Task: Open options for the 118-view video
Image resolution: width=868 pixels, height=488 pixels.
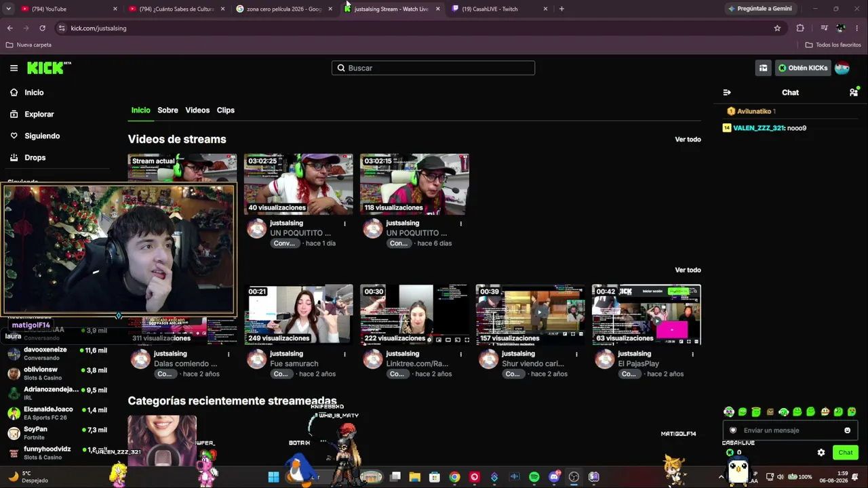Action: [460, 223]
